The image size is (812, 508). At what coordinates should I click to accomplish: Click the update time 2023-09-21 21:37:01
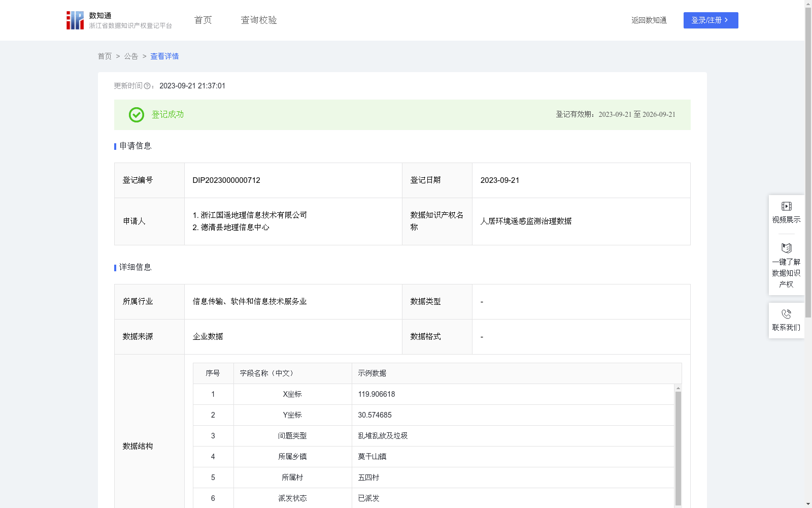coord(192,86)
